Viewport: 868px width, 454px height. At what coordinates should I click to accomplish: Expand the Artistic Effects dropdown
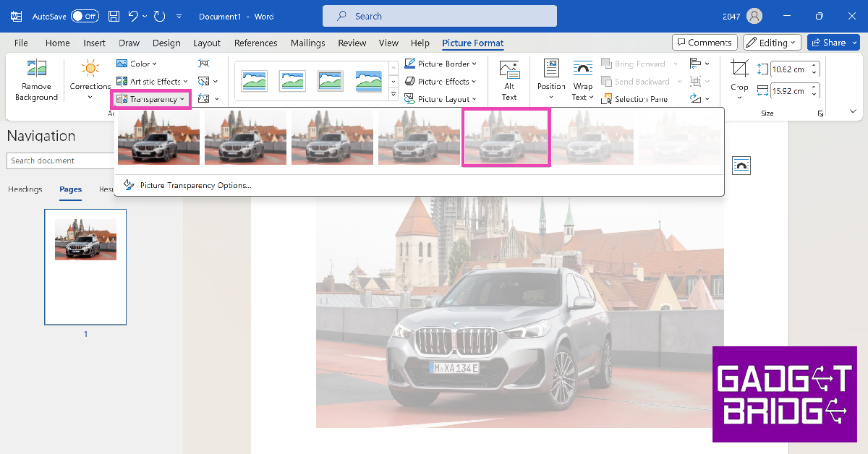tap(152, 82)
